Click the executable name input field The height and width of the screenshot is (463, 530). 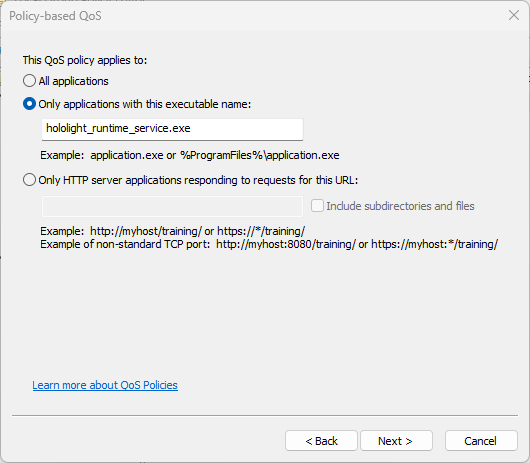pos(172,129)
